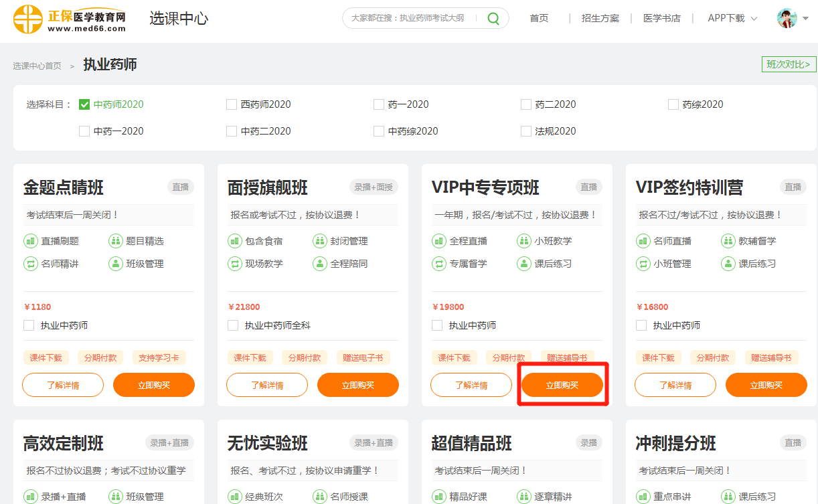Click the 教辅督学 feature icon
The width and height of the screenshot is (818, 504).
[728, 241]
